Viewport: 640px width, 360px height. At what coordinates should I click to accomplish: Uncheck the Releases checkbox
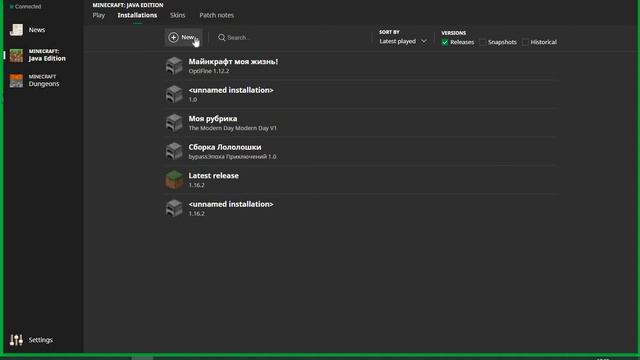click(445, 42)
